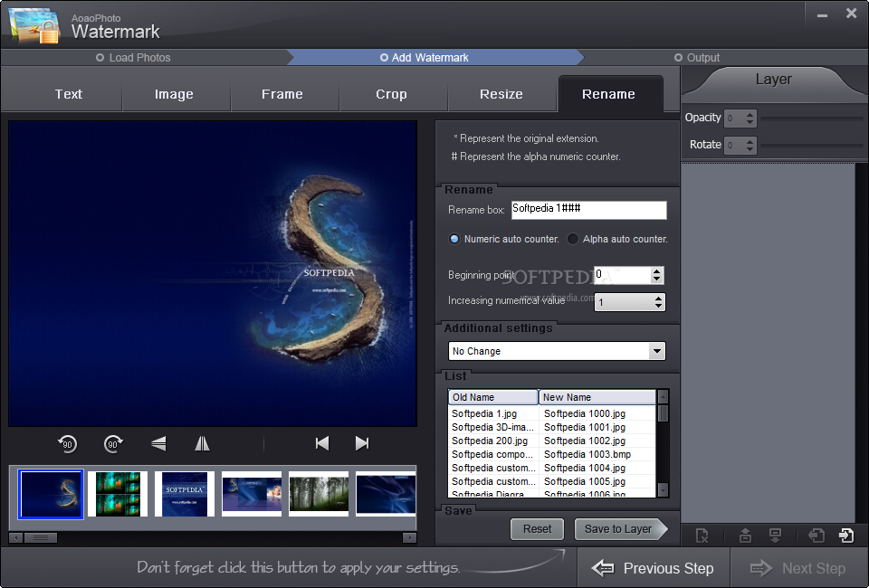Switch to the Resize tab

(501, 94)
